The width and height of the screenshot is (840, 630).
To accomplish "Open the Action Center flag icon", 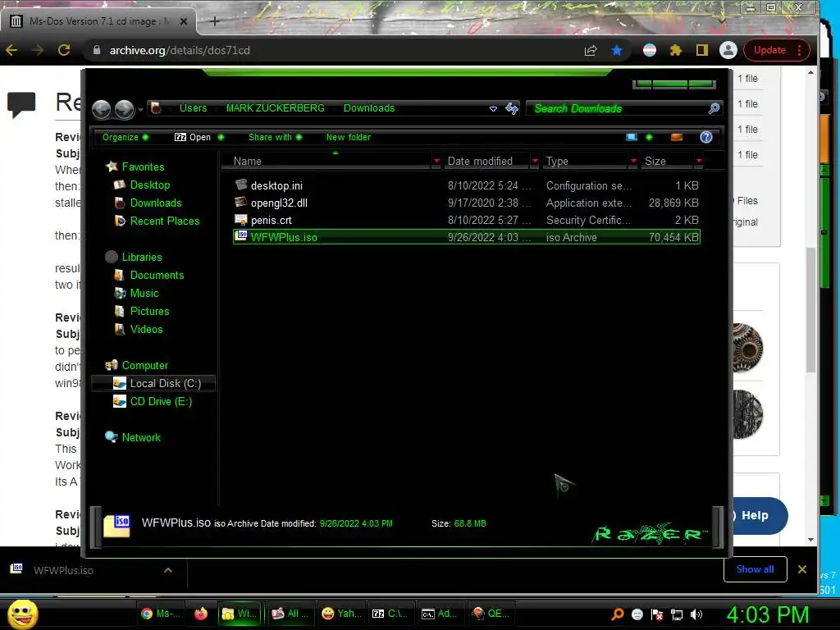I will pyautogui.click(x=657, y=614).
